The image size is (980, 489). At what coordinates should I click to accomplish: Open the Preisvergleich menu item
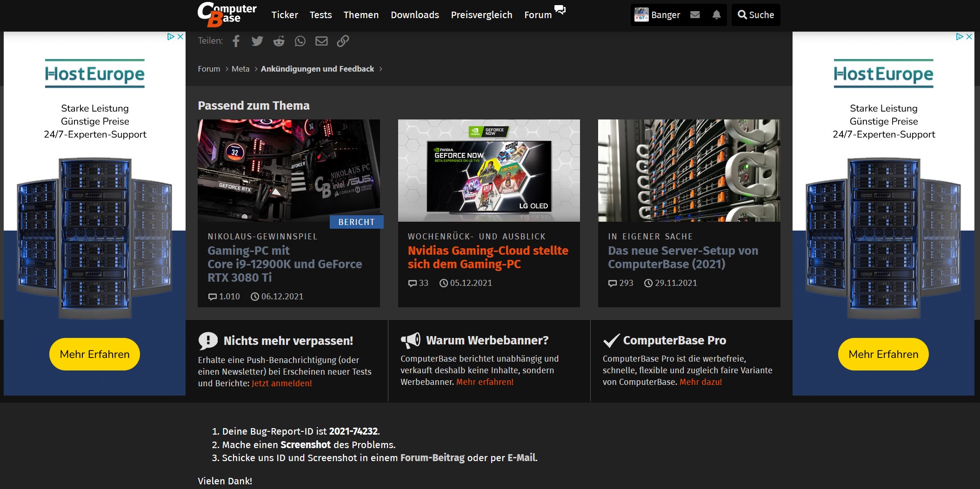click(x=481, y=15)
